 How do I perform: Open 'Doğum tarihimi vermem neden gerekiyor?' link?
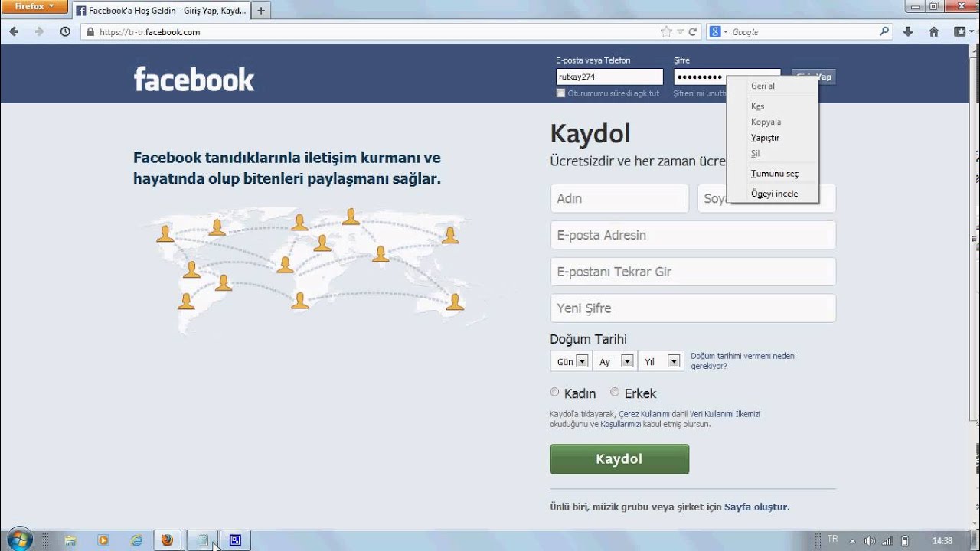[x=743, y=361]
